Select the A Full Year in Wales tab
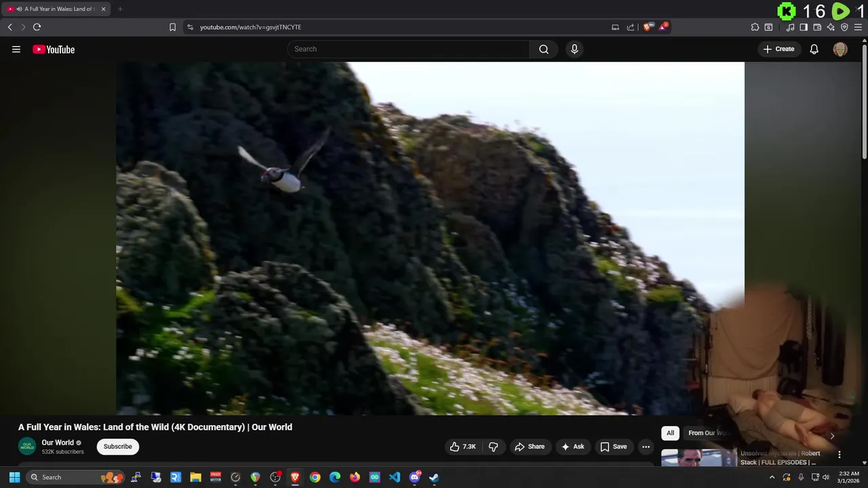Viewport: 868px width, 488px height. tap(56, 9)
